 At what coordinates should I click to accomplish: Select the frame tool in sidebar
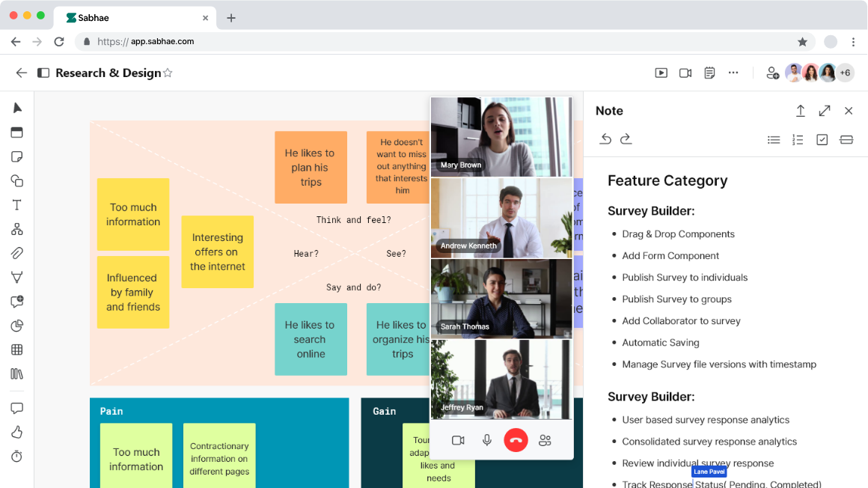[x=17, y=132]
